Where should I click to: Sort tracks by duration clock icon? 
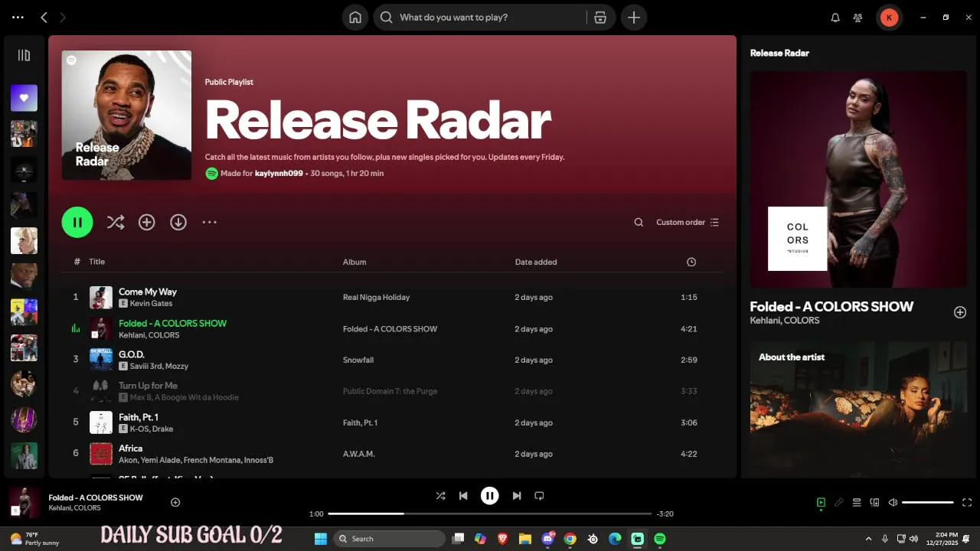[691, 262]
